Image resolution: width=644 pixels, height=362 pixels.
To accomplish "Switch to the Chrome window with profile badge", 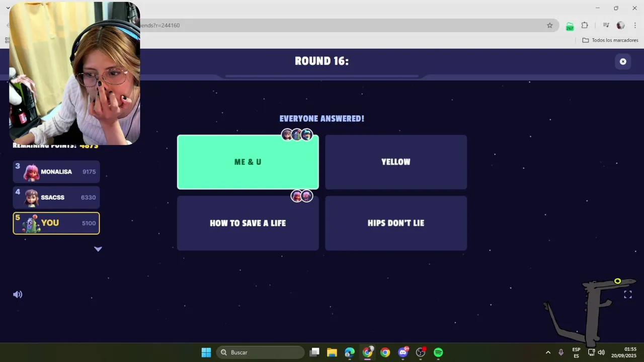I will (368, 352).
